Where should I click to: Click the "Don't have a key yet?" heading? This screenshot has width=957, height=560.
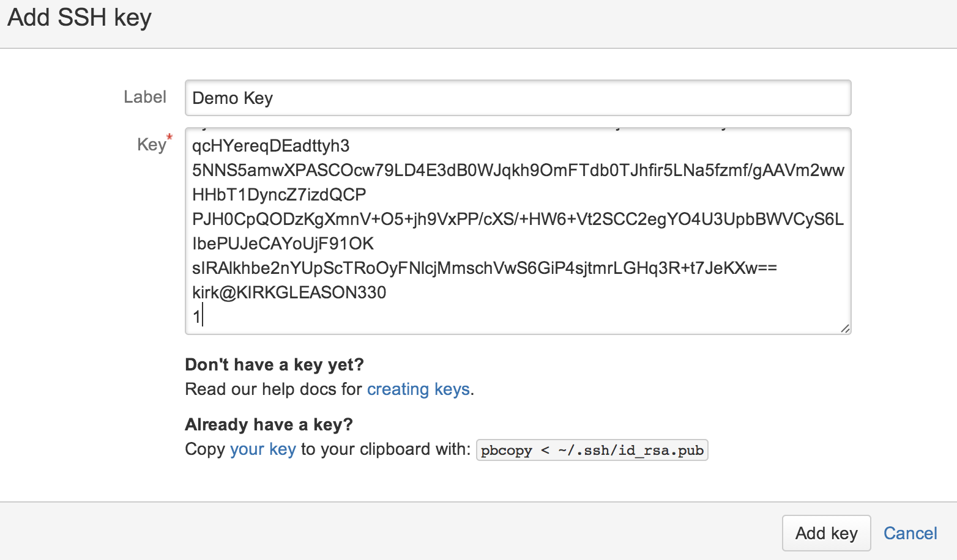pyautogui.click(x=274, y=364)
